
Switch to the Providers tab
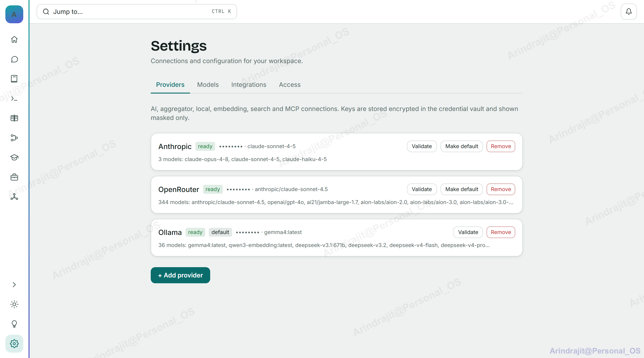[170, 85]
